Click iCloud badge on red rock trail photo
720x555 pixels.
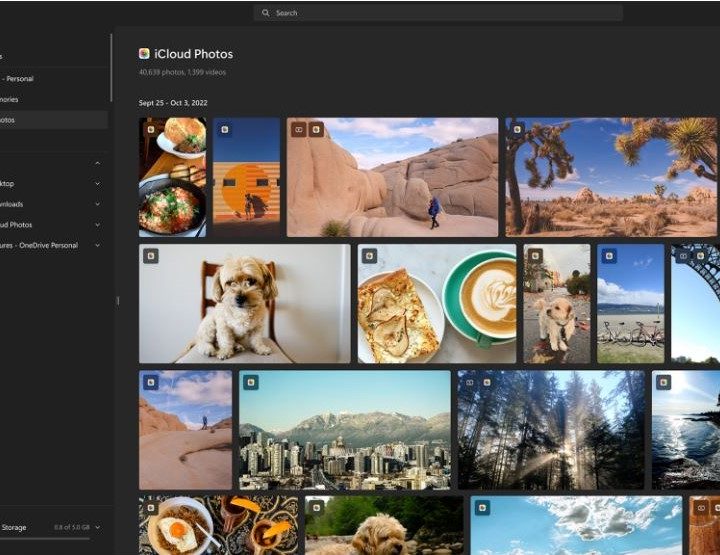point(151,382)
